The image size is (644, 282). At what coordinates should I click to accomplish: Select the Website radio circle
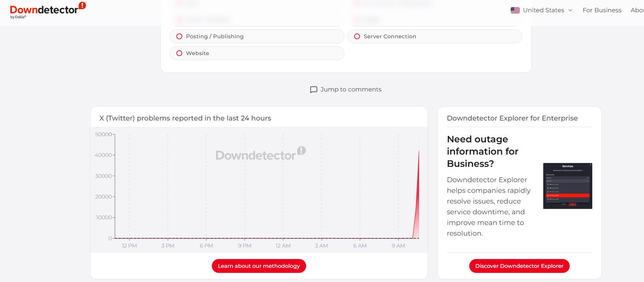pos(179,53)
